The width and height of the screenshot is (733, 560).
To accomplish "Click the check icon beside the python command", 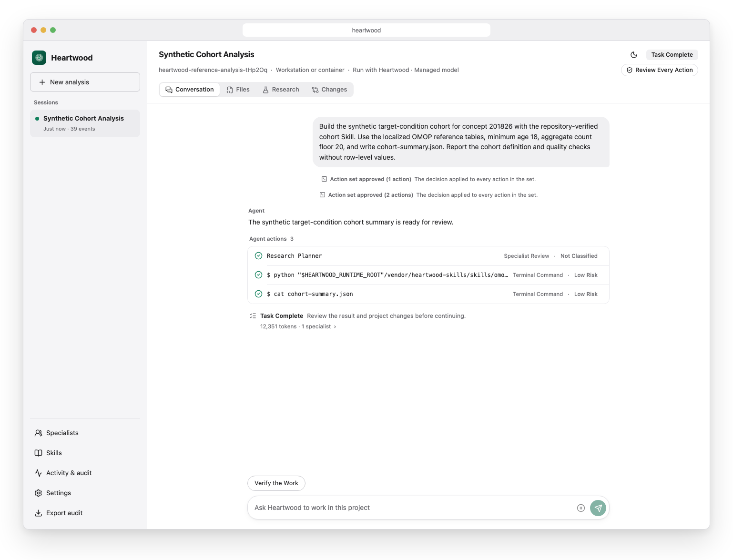I will (x=258, y=275).
